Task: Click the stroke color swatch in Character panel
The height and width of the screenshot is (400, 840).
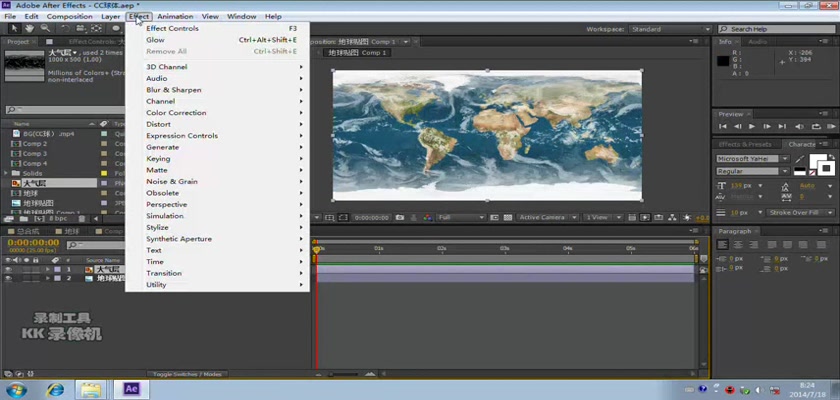Action: click(828, 168)
